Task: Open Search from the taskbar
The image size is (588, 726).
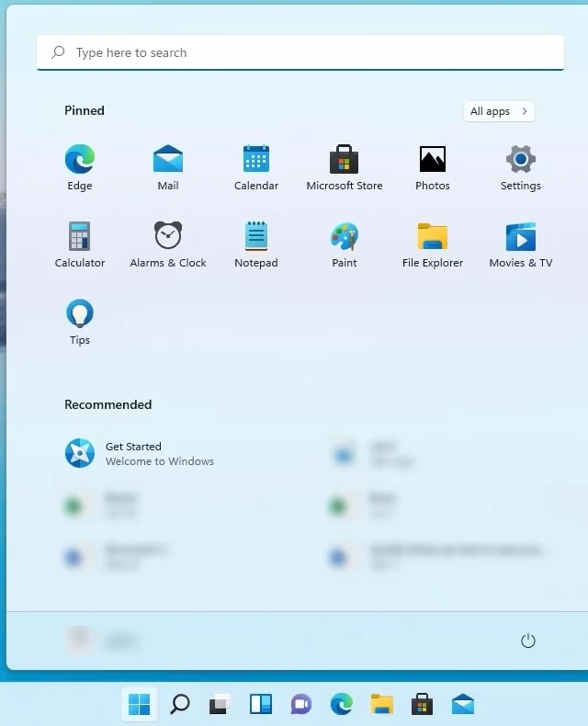Action: pos(180,704)
